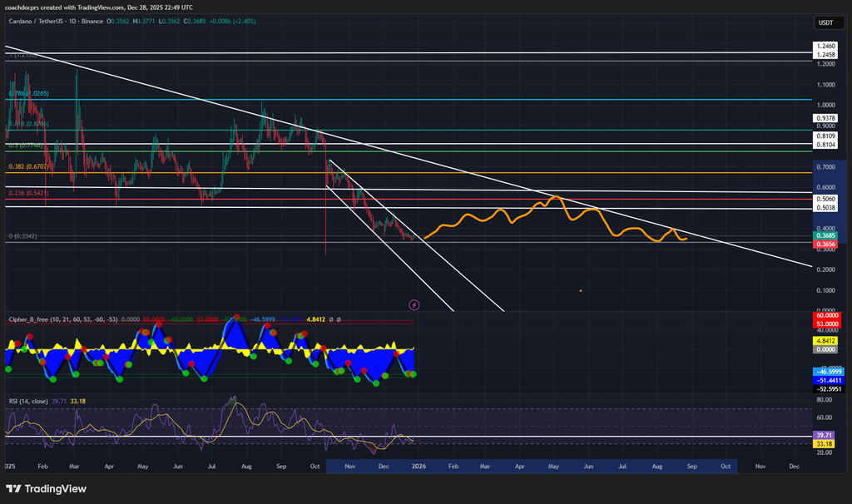Click the TradingView logo at bottom left
Viewport: 852px width, 504px height.
(x=47, y=488)
